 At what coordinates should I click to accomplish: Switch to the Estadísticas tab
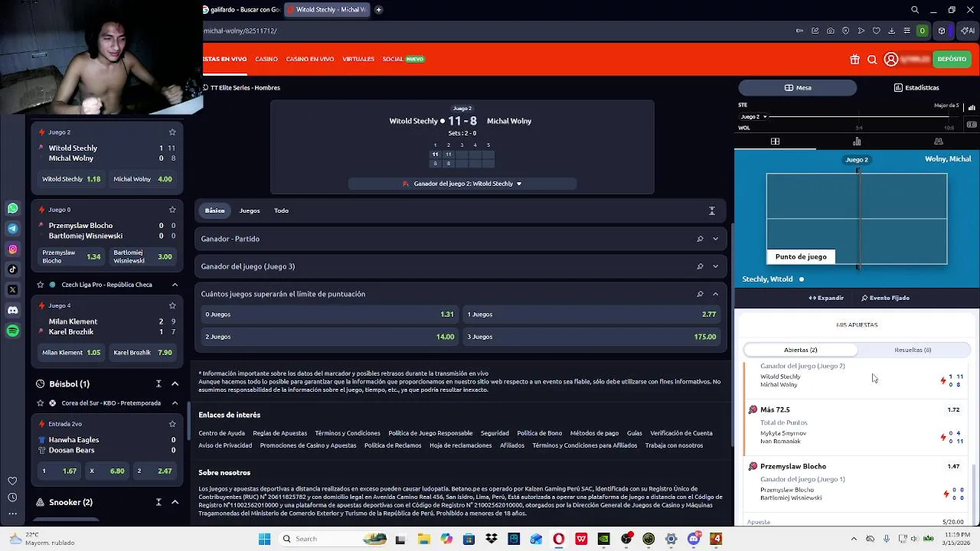click(x=916, y=87)
